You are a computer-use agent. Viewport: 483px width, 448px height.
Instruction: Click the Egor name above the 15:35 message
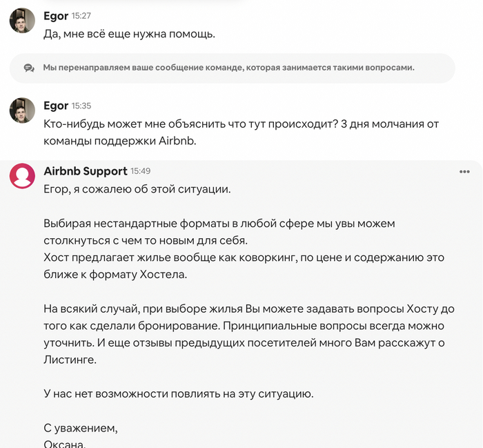pos(56,106)
